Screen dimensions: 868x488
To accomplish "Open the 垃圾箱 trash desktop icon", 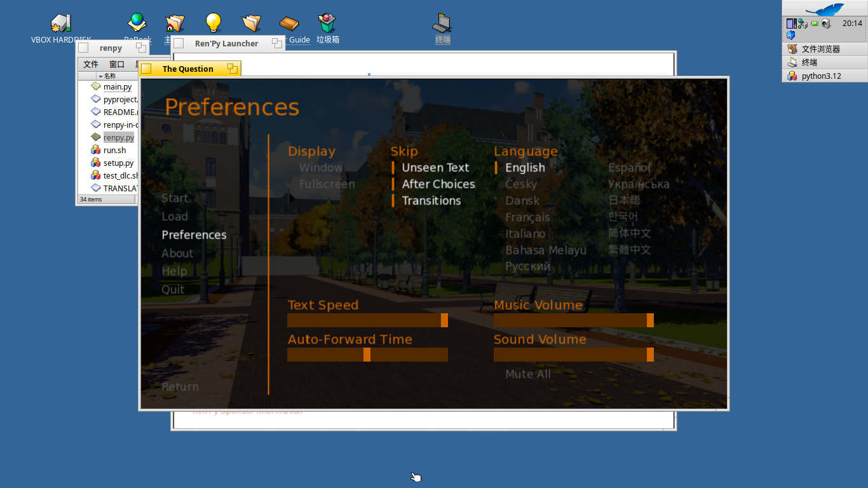I will click(327, 24).
